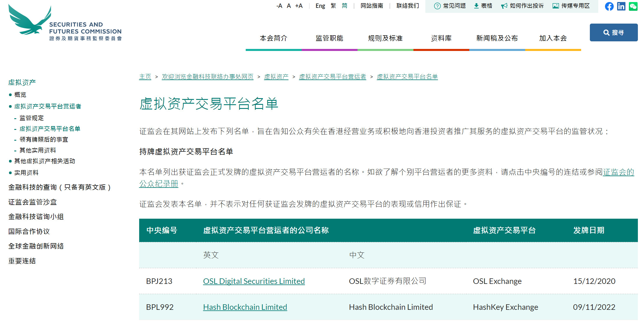Select 其他虚拟资产相关活动 in sidebar
The height and width of the screenshot is (327, 644).
click(x=45, y=161)
